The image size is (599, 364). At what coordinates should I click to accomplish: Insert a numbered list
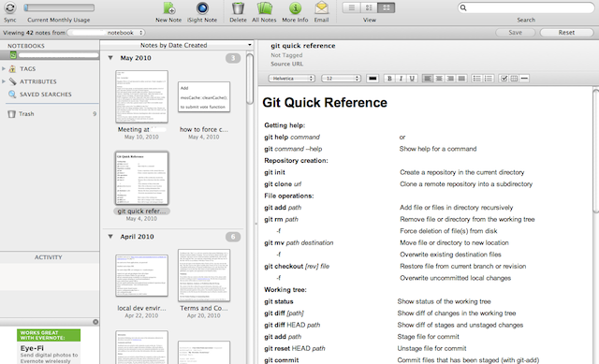point(489,79)
